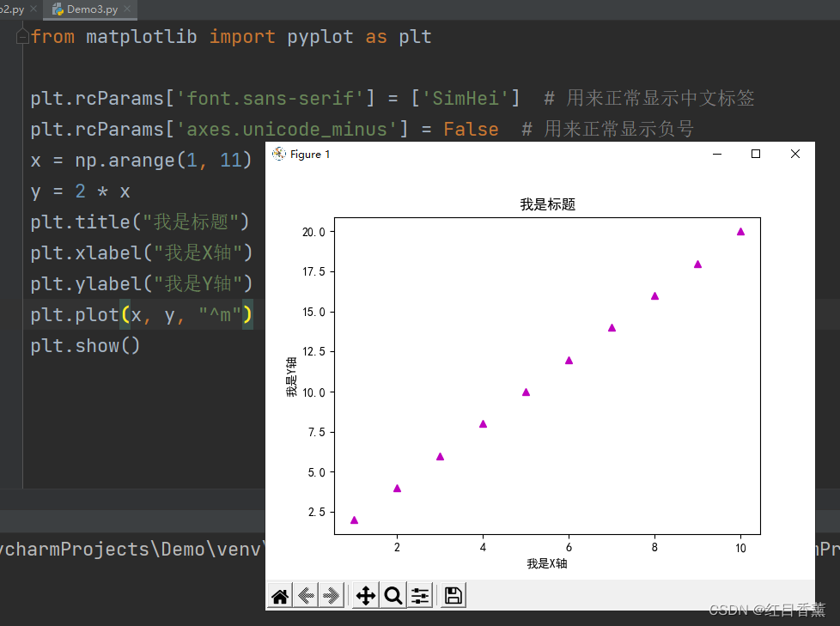Screen dimensions: 840x626
Task: Click x-axis tick label 2
Action: tap(397, 547)
